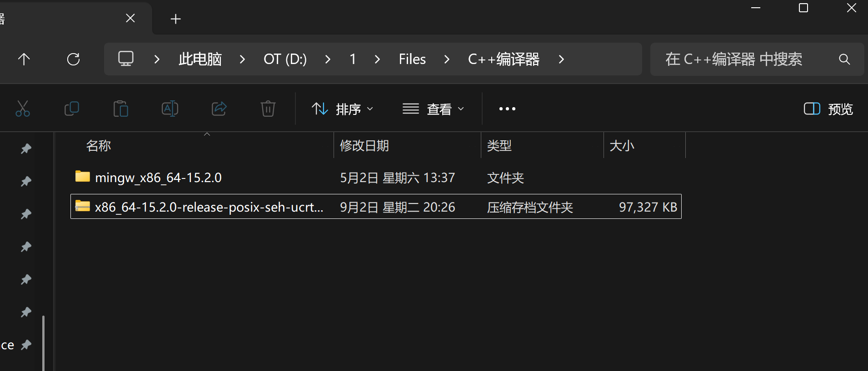Viewport: 868px width, 371px height.
Task: Click the 97,327 KB size cell
Action: [648, 207]
